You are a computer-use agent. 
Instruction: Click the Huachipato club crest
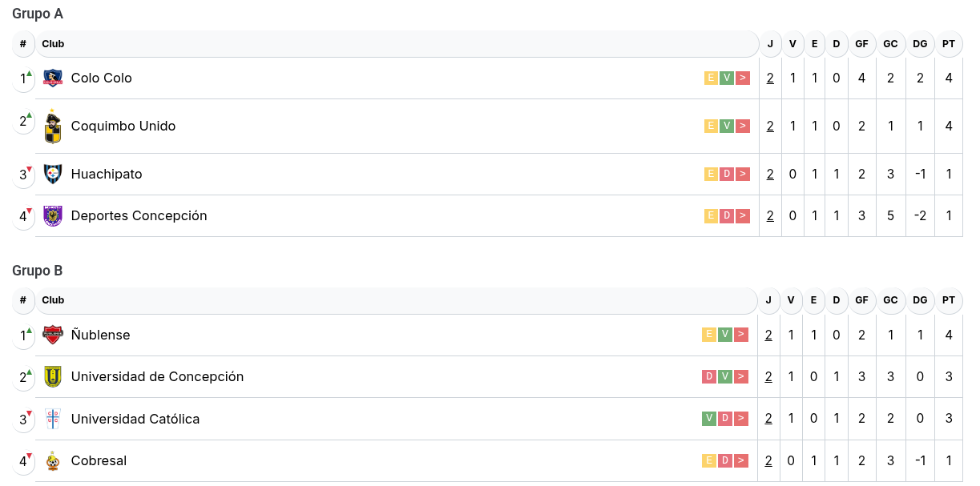click(x=53, y=174)
